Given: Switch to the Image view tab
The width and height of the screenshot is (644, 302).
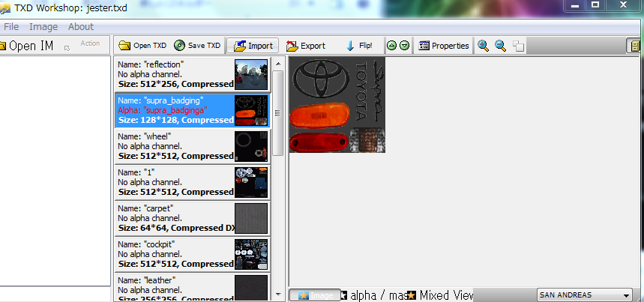Looking at the screenshot, I should tap(315, 295).
